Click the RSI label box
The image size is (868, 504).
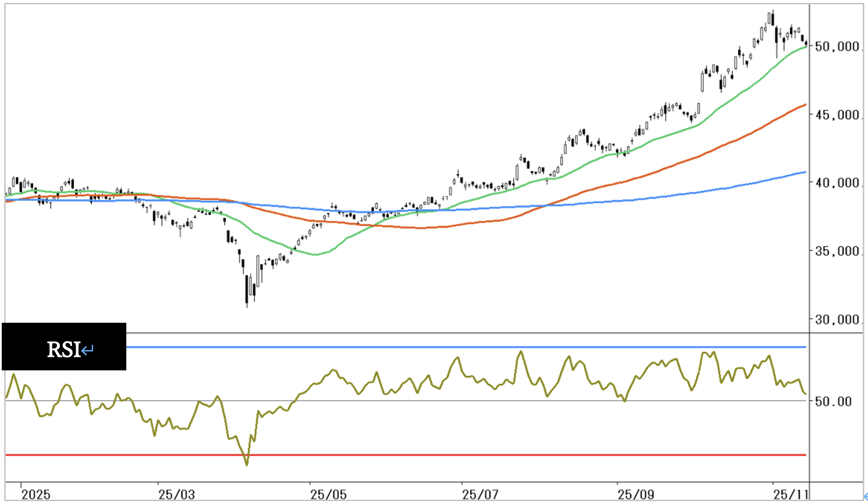(x=64, y=347)
